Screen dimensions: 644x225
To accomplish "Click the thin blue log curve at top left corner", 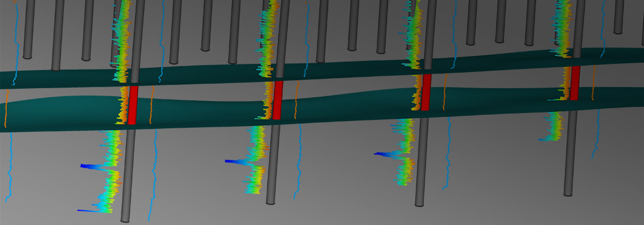I will coord(16,42).
